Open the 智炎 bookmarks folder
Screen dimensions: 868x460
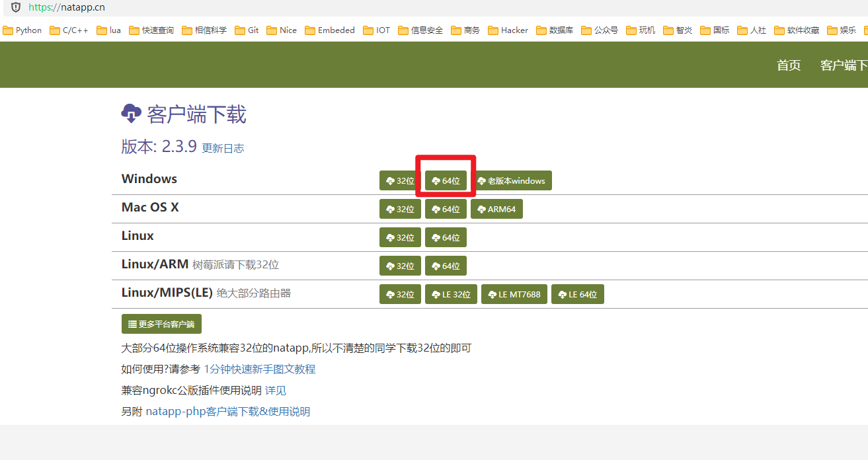(678, 30)
